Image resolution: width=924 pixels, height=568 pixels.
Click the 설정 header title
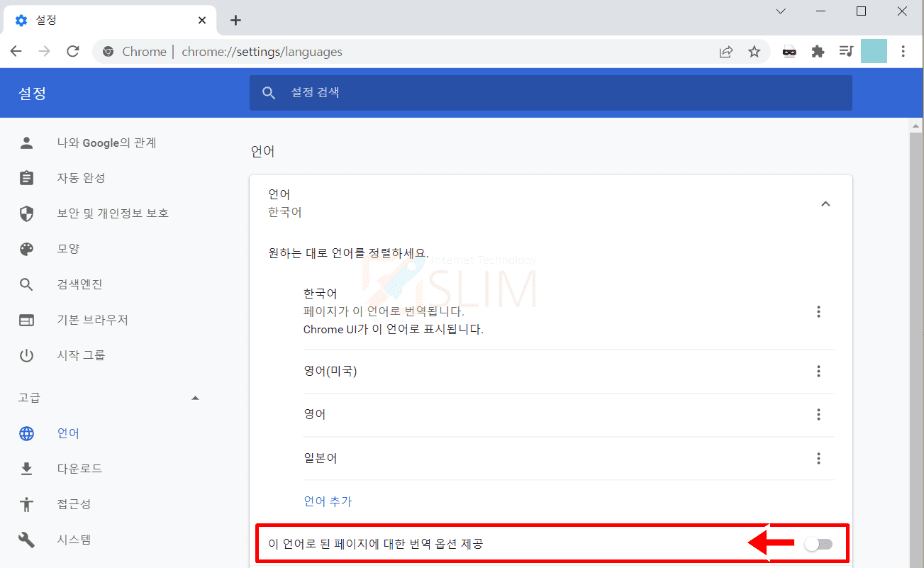click(x=32, y=93)
